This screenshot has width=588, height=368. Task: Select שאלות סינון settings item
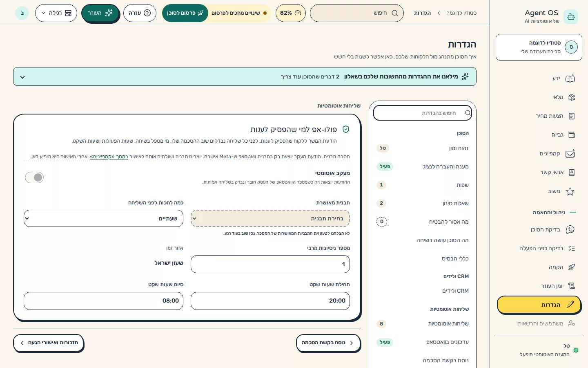coord(422,203)
